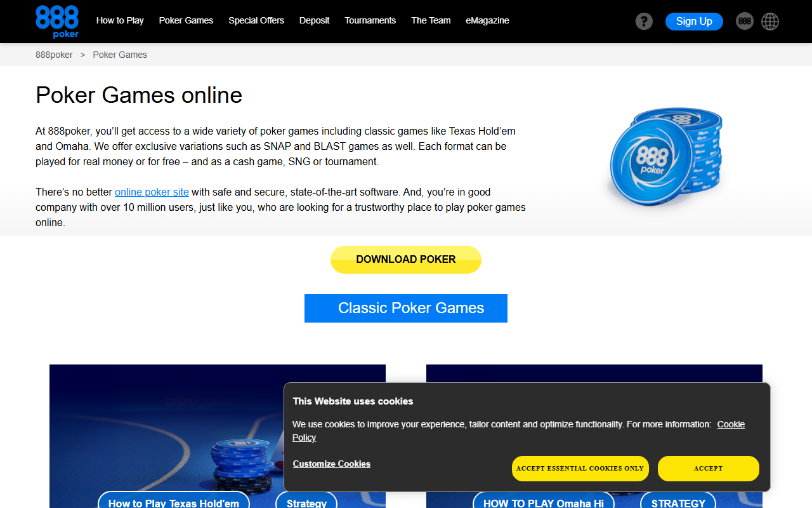Open How to Play Texas Hold'em
Image resolution: width=812 pixels, height=508 pixels.
174,500
